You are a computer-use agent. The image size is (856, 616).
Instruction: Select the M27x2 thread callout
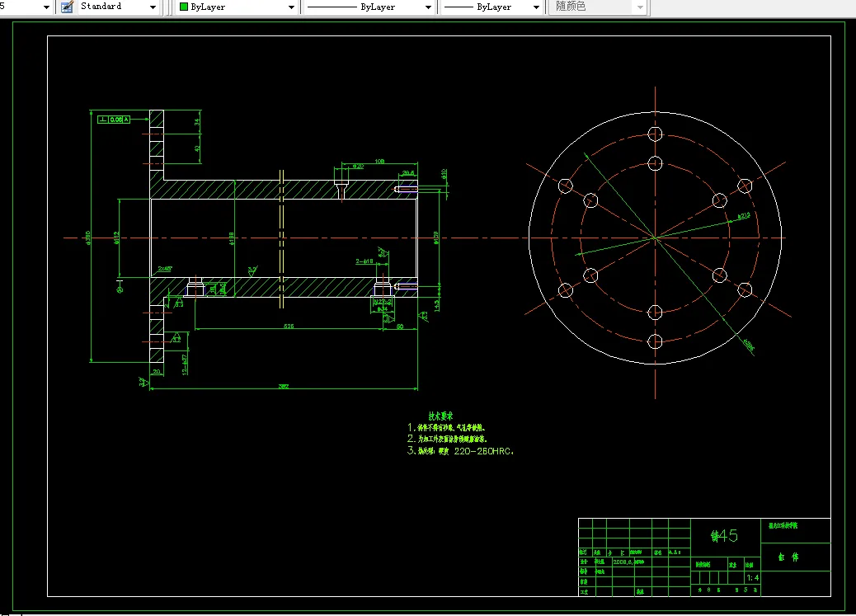[383, 302]
